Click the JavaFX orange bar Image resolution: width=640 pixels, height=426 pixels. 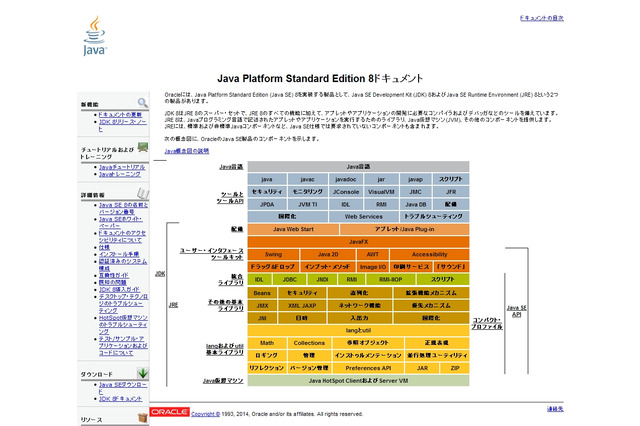[x=358, y=242]
